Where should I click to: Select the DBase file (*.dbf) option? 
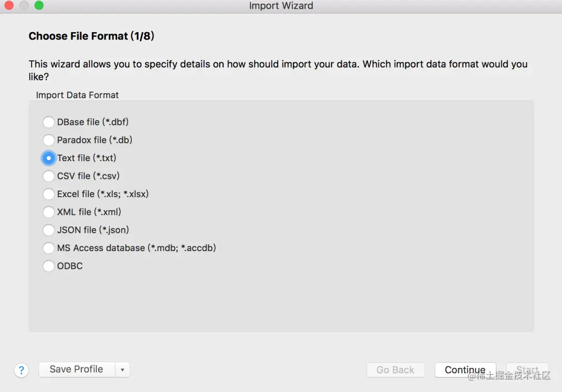point(48,122)
